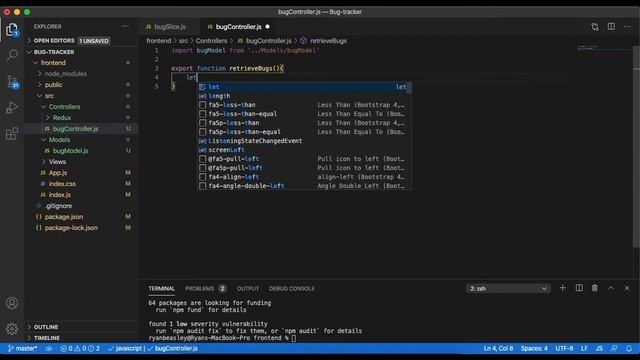Maximize the panel with the up chevron
The image size is (640, 360).
611,288
